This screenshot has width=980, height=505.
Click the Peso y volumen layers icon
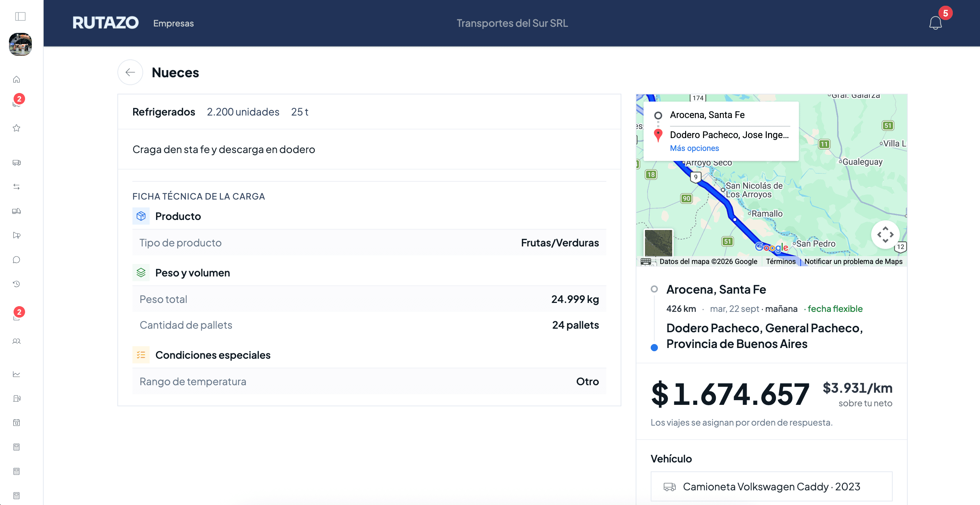coord(141,273)
